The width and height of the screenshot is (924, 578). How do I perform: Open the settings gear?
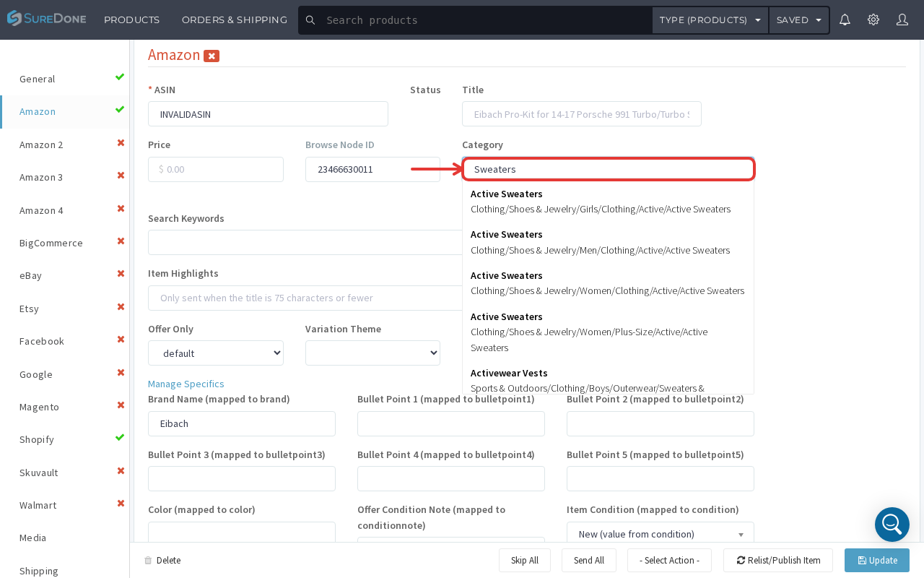coord(873,20)
